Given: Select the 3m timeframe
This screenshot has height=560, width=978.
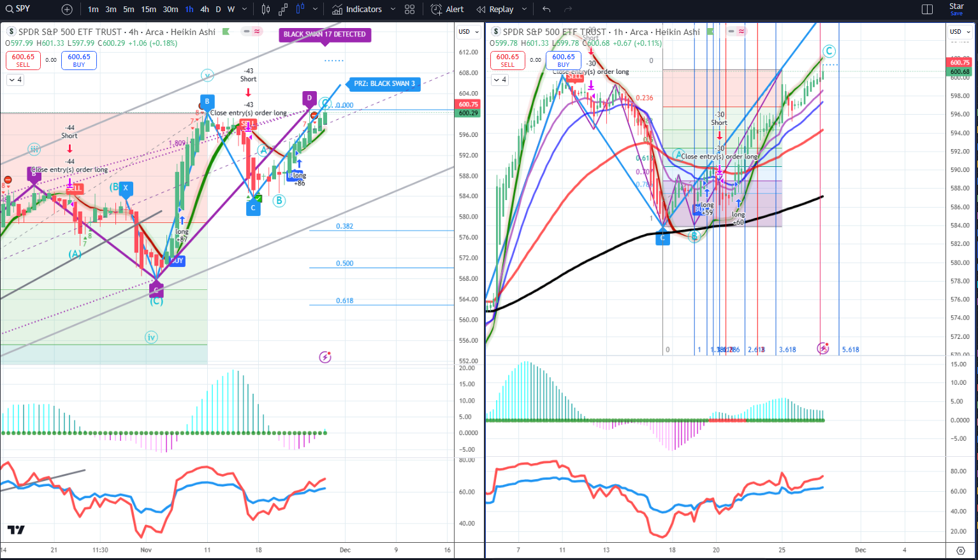Looking at the screenshot, I should click(111, 10).
